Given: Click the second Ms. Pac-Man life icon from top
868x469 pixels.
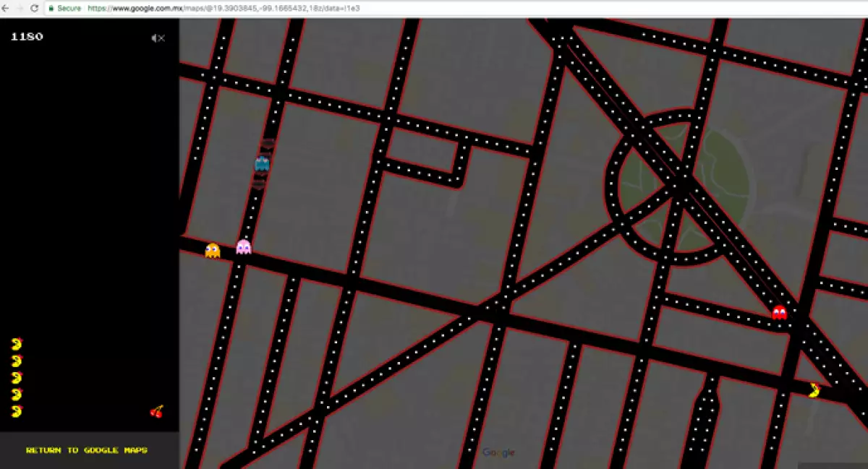Looking at the screenshot, I should point(17,361).
